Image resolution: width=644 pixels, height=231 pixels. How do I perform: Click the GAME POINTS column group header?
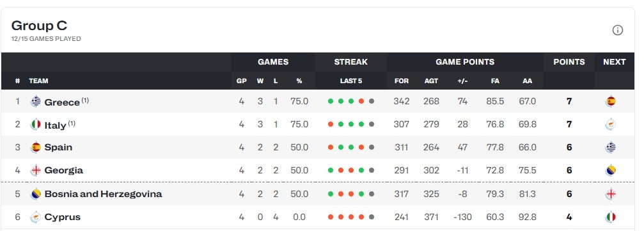[465, 62]
